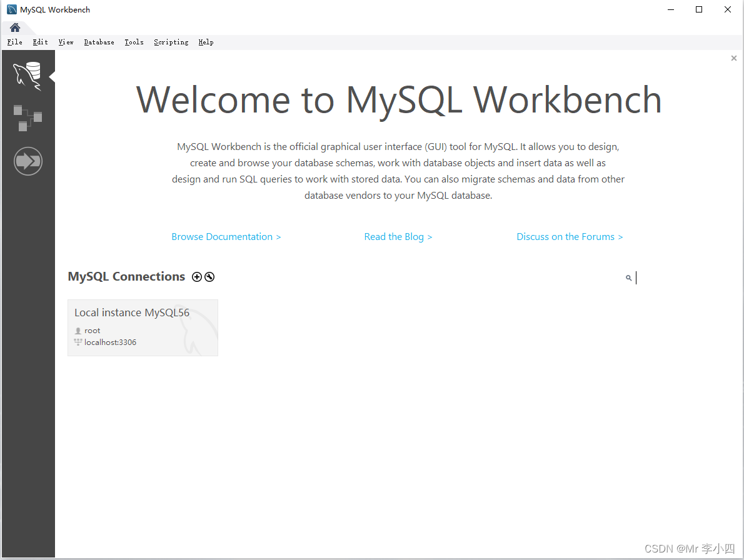The width and height of the screenshot is (744, 560).
Task: Open the manage connections wrench icon
Action: click(209, 277)
